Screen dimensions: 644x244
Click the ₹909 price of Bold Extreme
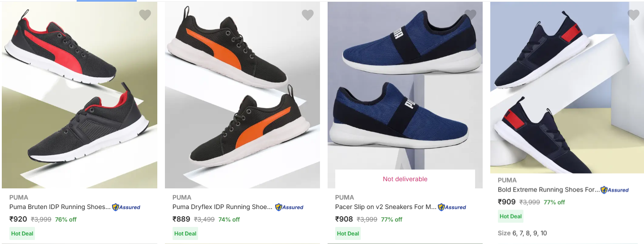506,202
